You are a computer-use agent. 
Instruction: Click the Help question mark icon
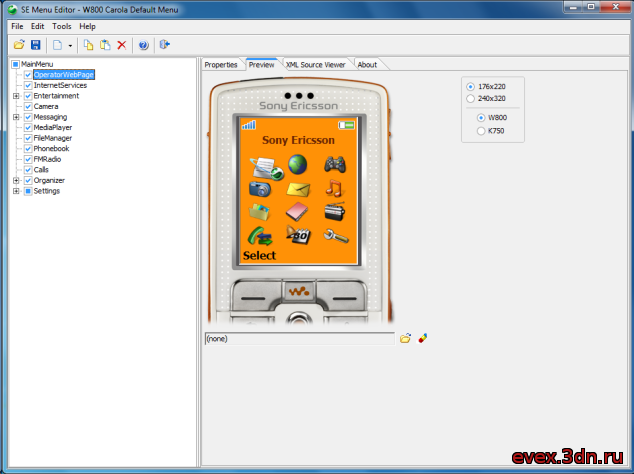click(144, 45)
